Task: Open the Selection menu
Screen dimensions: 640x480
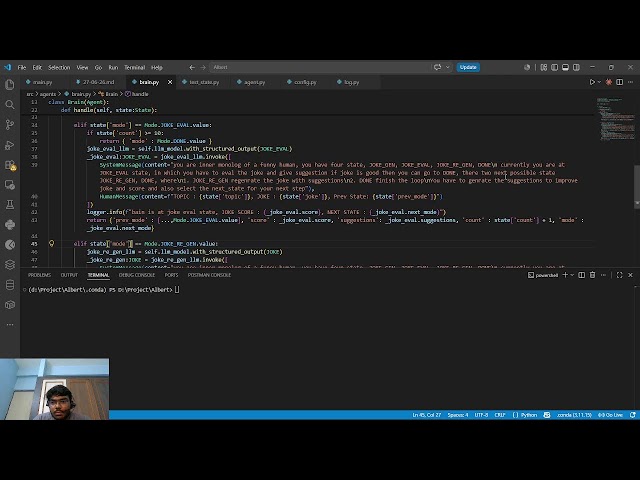Action: pos(59,67)
